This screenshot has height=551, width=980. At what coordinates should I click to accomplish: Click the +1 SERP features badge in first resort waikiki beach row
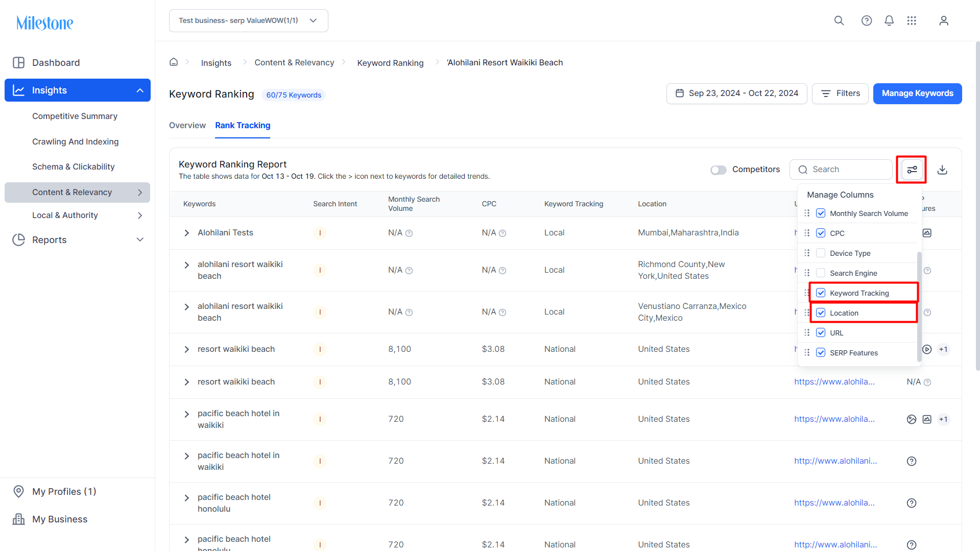(943, 349)
